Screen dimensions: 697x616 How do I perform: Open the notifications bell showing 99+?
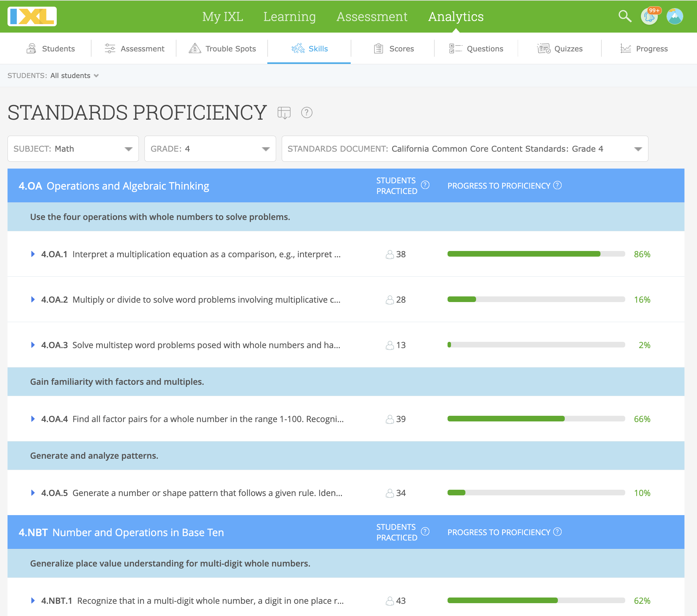pyautogui.click(x=649, y=16)
